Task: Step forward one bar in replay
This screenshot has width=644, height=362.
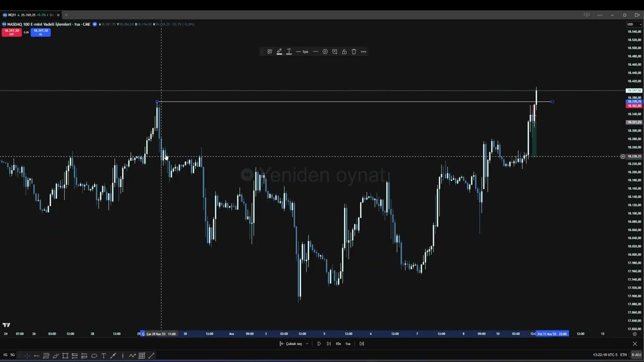Action: [x=329, y=344]
